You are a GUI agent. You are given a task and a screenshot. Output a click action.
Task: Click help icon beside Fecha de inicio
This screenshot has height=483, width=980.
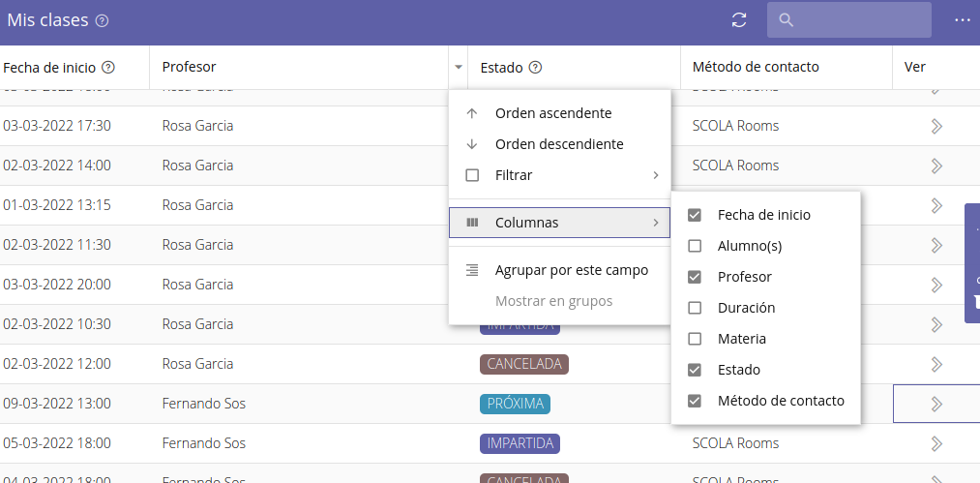[x=108, y=68]
